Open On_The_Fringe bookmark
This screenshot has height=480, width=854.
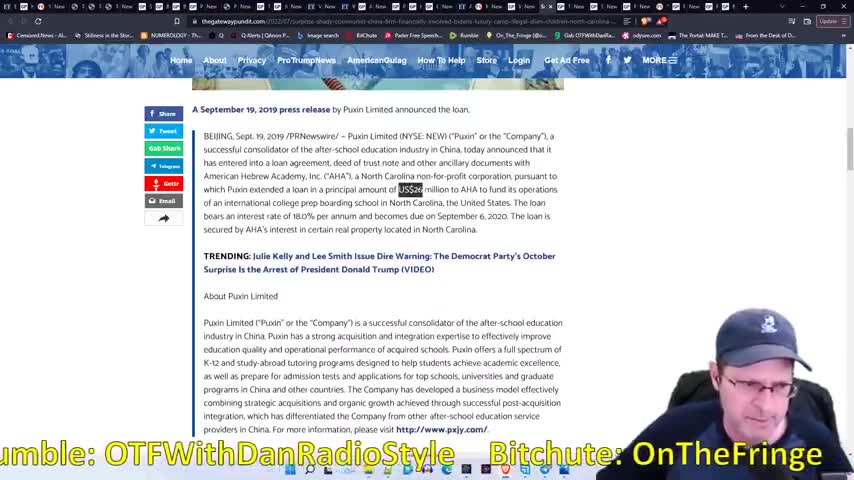[516, 35]
